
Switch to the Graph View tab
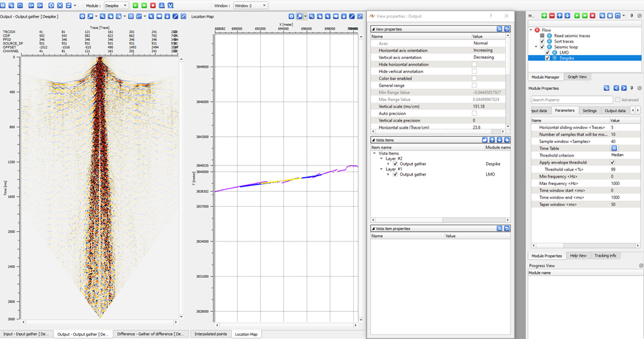(x=577, y=77)
